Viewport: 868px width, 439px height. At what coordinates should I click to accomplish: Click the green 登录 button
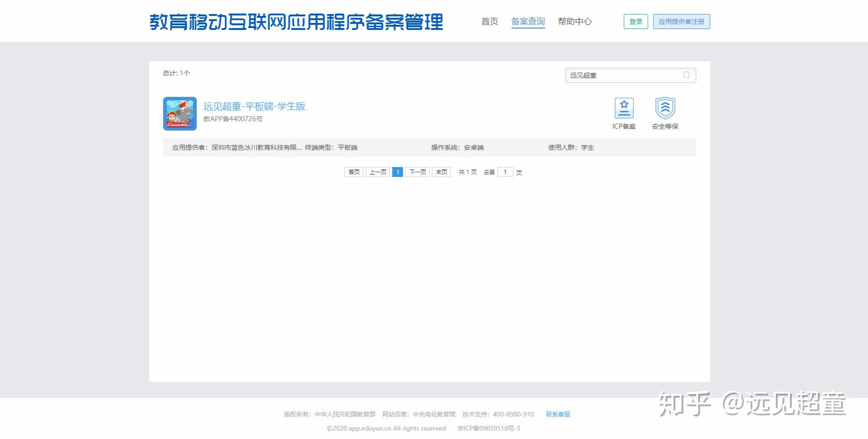point(635,21)
